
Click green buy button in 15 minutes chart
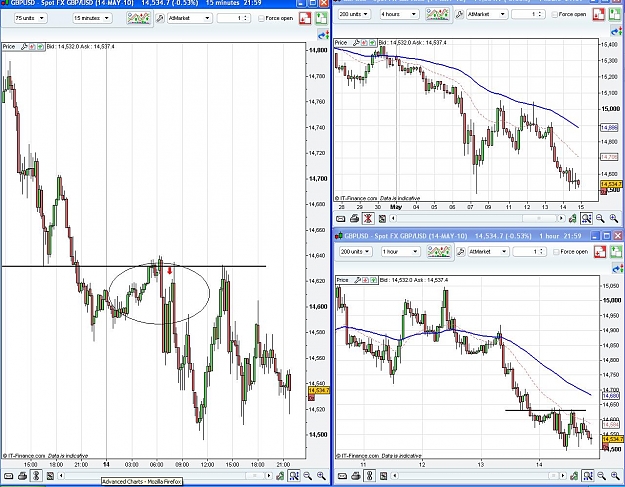point(321,18)
